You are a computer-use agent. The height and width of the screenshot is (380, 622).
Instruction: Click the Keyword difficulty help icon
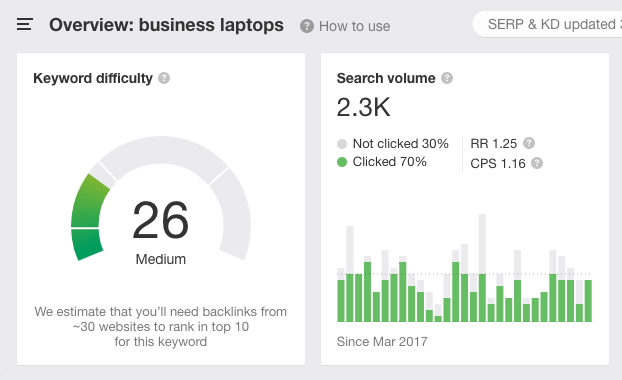click(x=164, y=78)
